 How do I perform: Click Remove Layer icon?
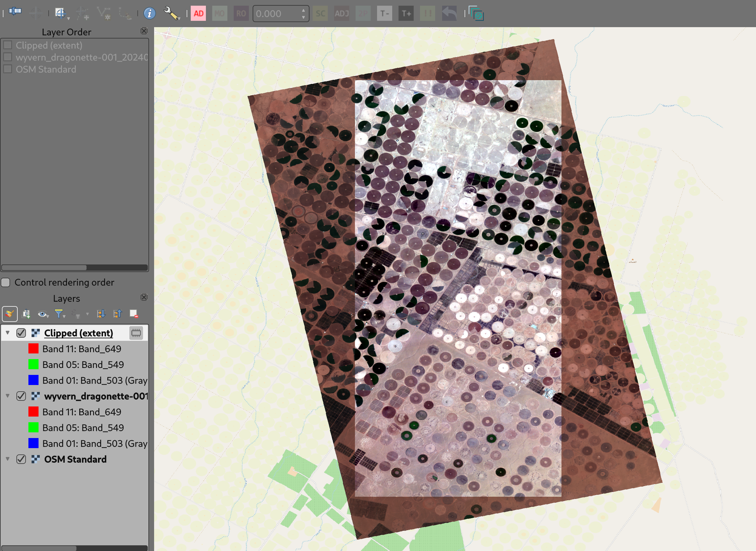click(x=134, y=314)
